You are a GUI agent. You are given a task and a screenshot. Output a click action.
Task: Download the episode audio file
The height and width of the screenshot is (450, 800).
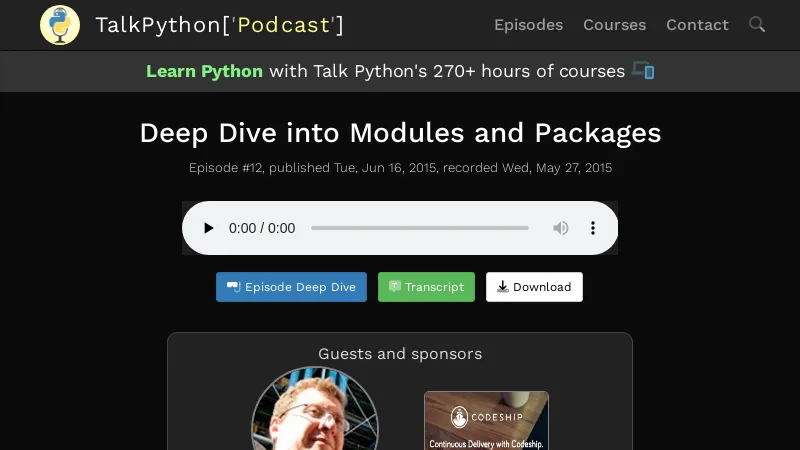click(534, 287)
